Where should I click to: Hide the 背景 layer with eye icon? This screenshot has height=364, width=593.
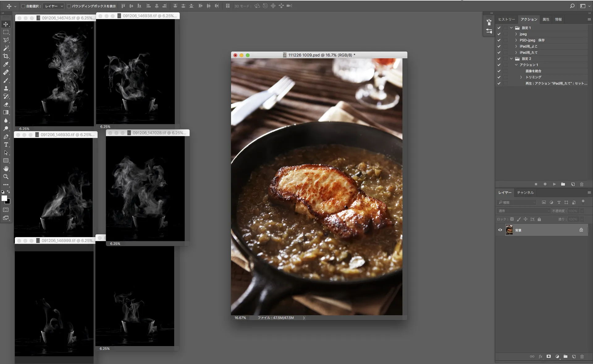(500, 230)
